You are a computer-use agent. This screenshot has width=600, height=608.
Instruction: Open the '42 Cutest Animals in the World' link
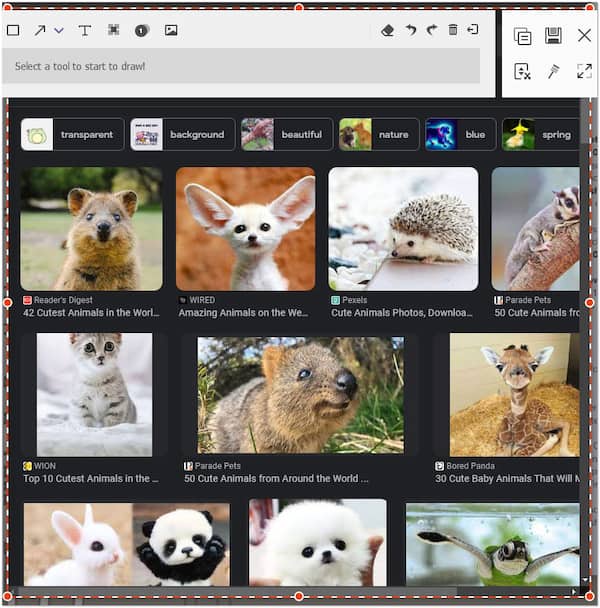pos(91,312)
